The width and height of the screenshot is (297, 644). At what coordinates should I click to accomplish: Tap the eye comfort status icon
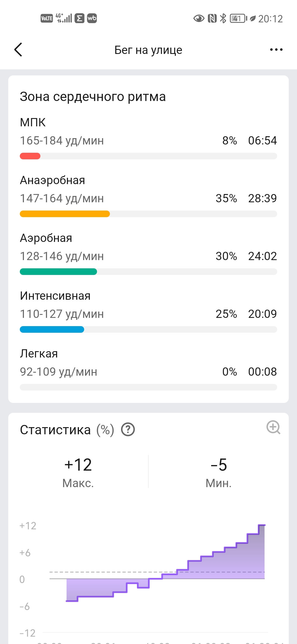(x=199, y=18)
